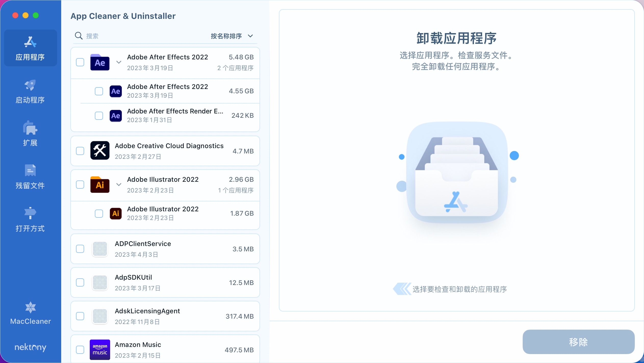Click the 2.96 GB size value

tap(241, 179)
